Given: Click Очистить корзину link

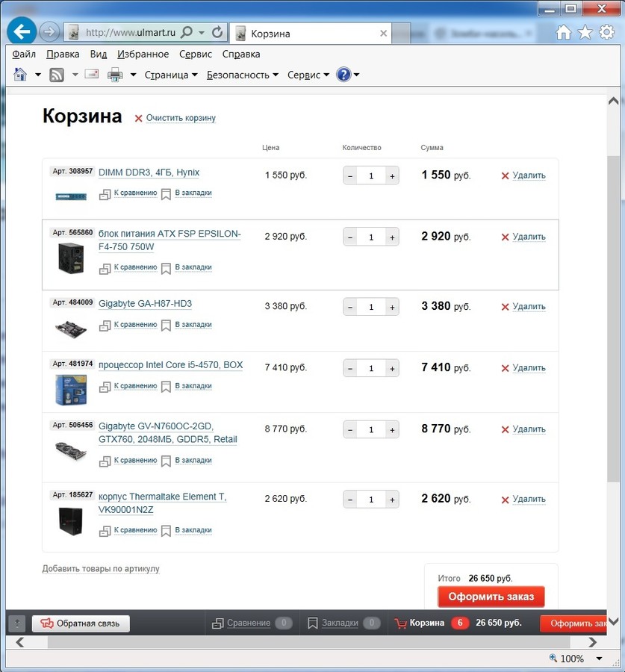Looking at the screenshot, I should click(x=181, y=118).
